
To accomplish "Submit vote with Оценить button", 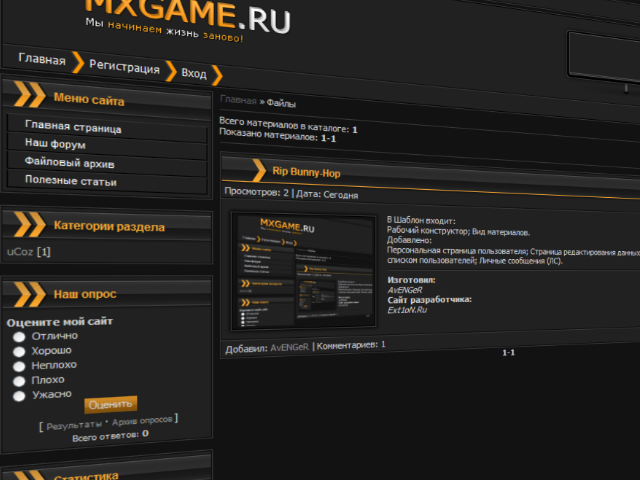I will [111, 404].
